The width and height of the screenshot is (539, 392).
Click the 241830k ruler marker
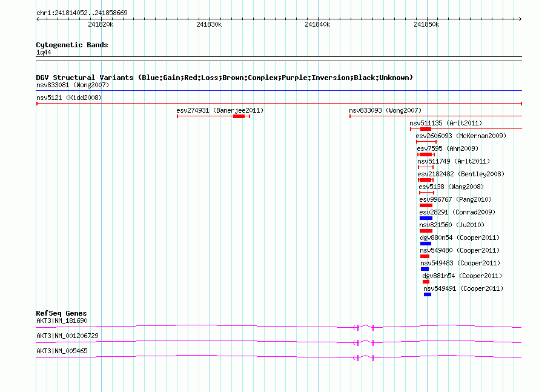209,24
